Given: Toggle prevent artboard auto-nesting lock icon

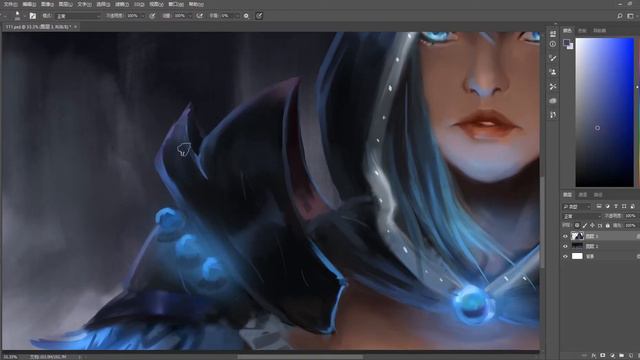Looking at the screenshot, I should coord(600,225).
